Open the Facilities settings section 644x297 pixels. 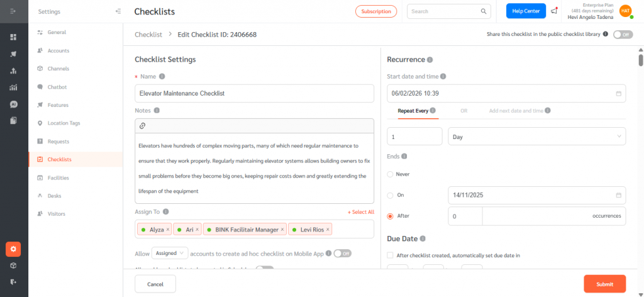click(58, 177)
